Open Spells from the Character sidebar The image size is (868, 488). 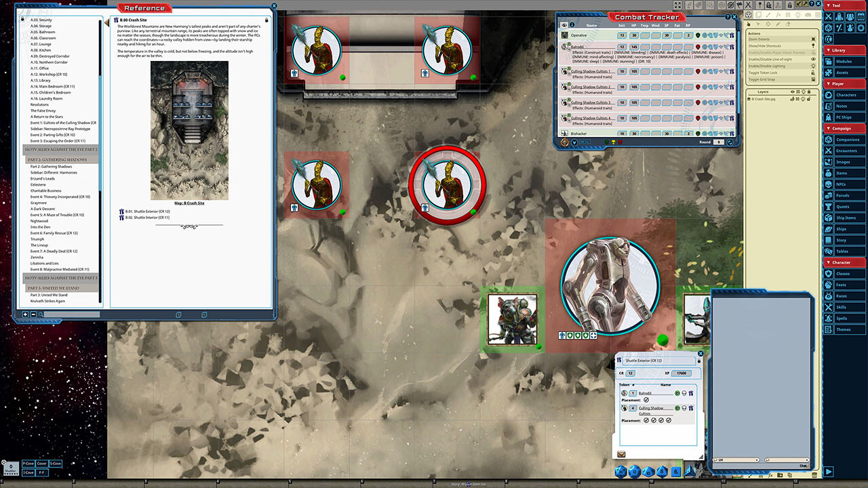841,318
